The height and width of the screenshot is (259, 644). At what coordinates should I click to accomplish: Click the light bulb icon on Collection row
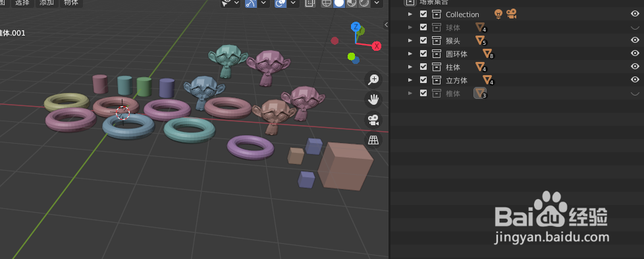[x=498, y=14]
